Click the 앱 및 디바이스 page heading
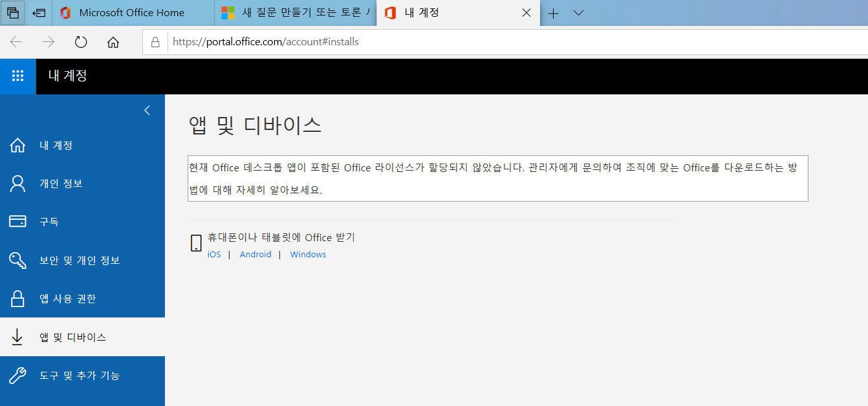The height and width of the screenshot is (406, 868). pos(255,125)
